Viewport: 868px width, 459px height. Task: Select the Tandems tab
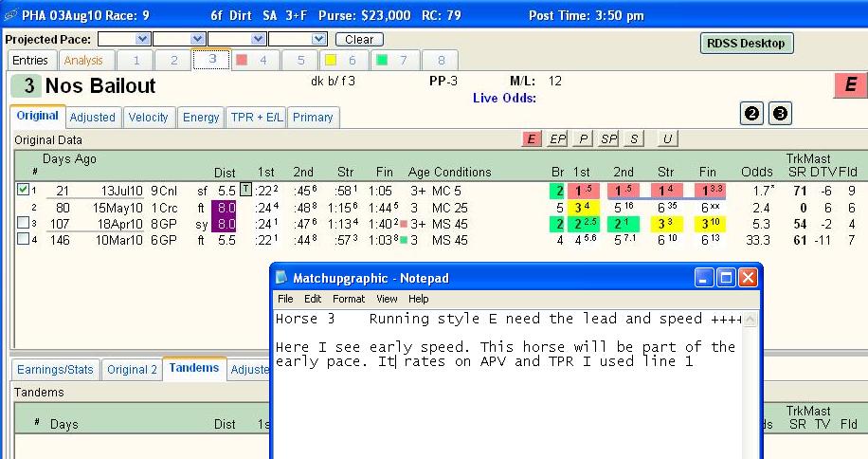click(193, 368)
